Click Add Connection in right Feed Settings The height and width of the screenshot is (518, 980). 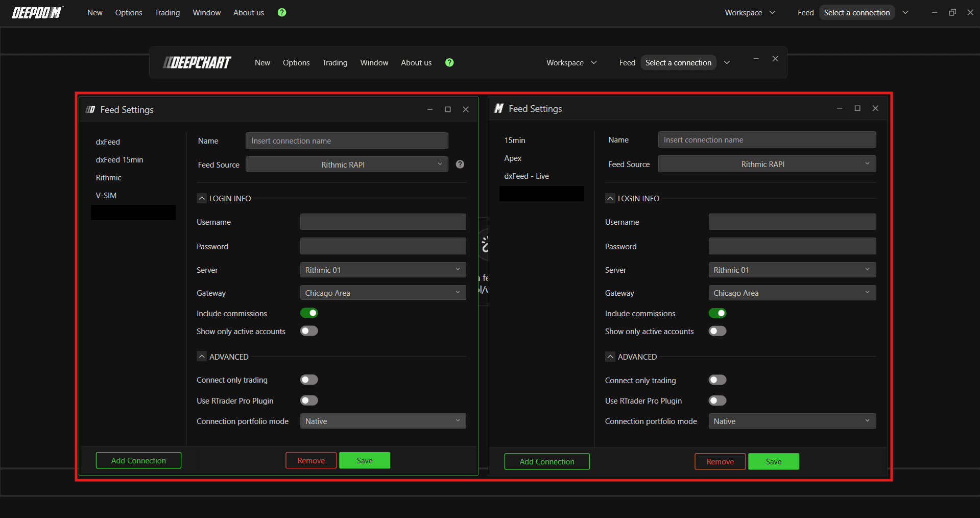point(547,461)
